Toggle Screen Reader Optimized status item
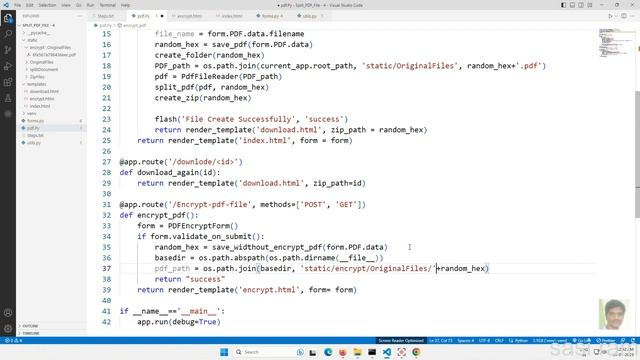This screenshot has width=640, height=360. click(x=401, y=340)
